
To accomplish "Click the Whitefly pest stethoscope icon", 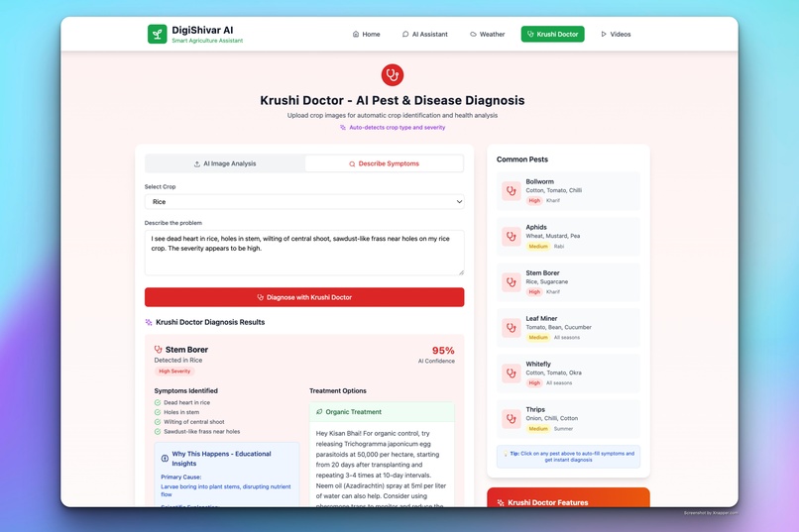I will (x=512, y=373).
